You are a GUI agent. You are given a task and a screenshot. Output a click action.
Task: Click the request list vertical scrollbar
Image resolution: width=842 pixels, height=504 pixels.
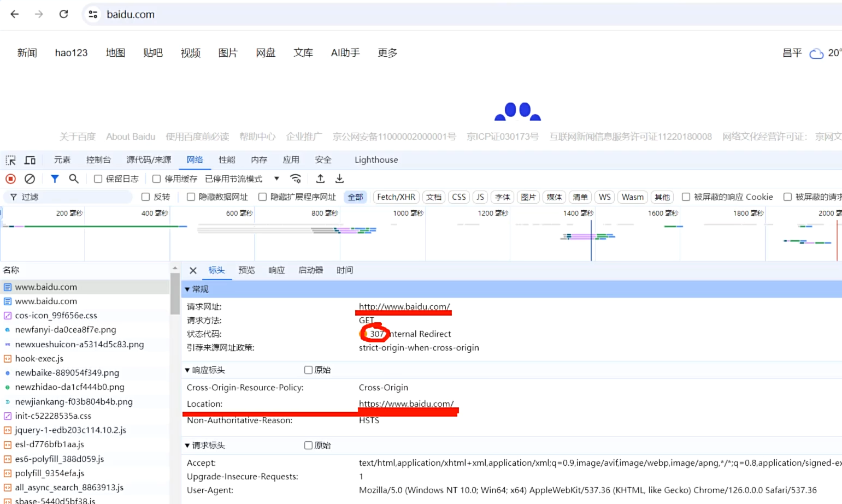click(x=175, y=294)
